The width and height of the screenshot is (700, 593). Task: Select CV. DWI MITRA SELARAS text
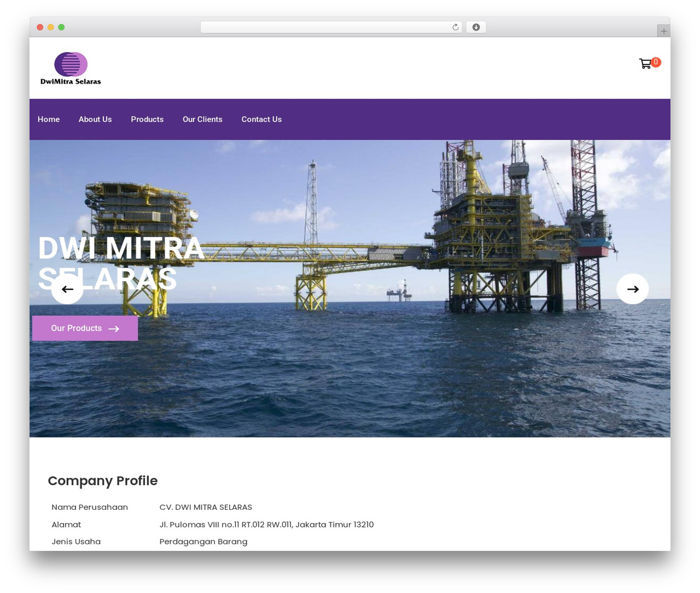point(206,507)
